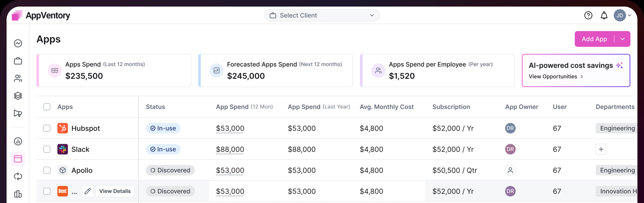The image size is (644, 203).
Task: Click the $245,000 forecasted spend total
Action: [x=246, y=76]
